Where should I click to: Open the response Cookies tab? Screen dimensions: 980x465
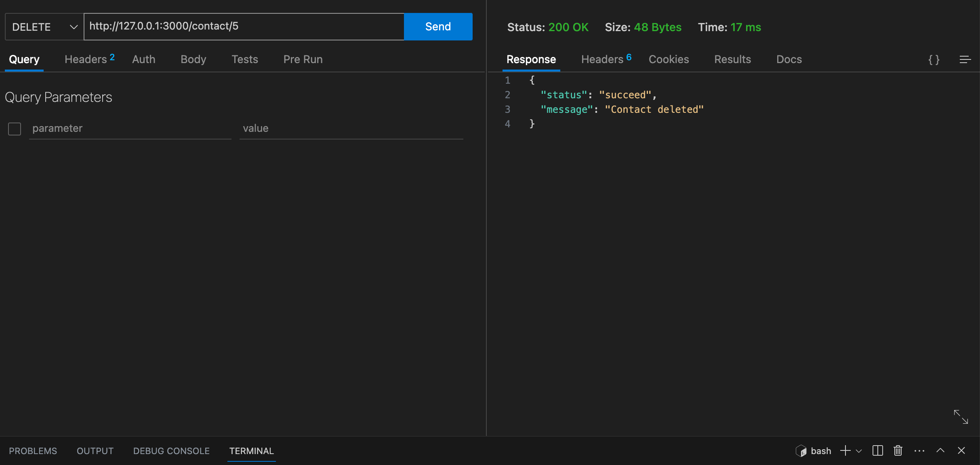click(669, 59)
